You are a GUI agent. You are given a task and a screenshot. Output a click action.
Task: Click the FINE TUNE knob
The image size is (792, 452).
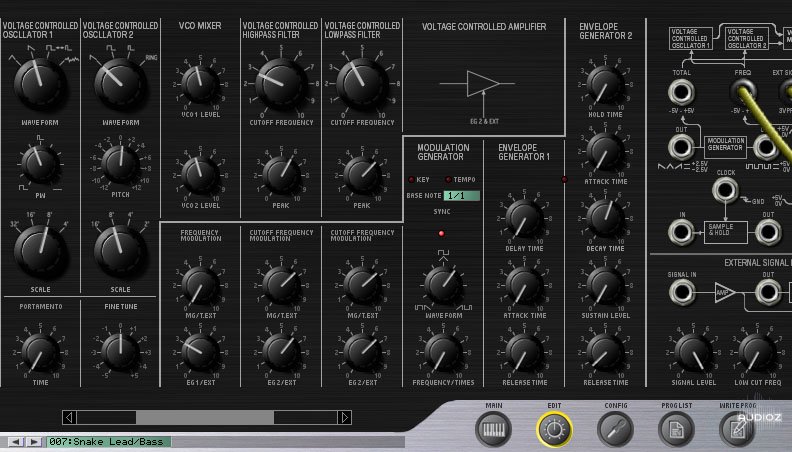tap(120, 351)
